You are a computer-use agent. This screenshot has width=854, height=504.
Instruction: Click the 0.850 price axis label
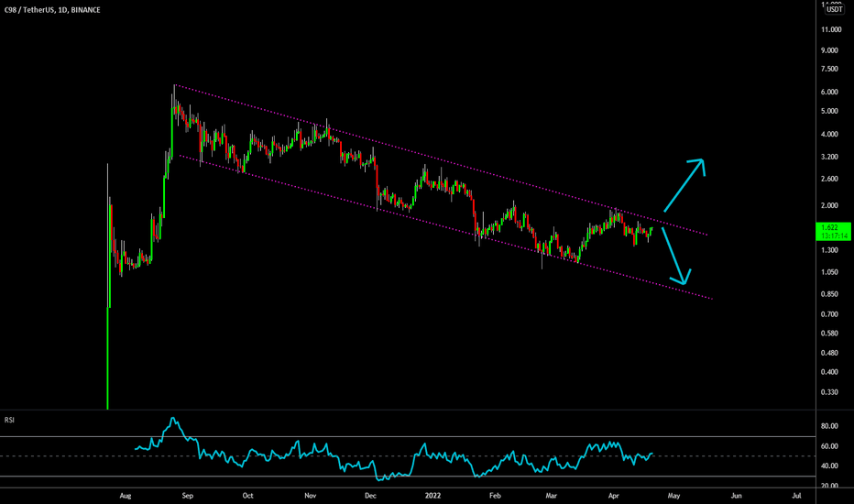pos(829,294)
